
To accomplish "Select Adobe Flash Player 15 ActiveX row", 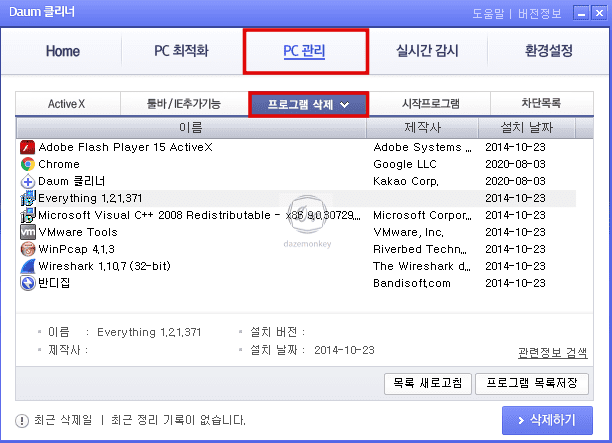I will pos(296,147).
